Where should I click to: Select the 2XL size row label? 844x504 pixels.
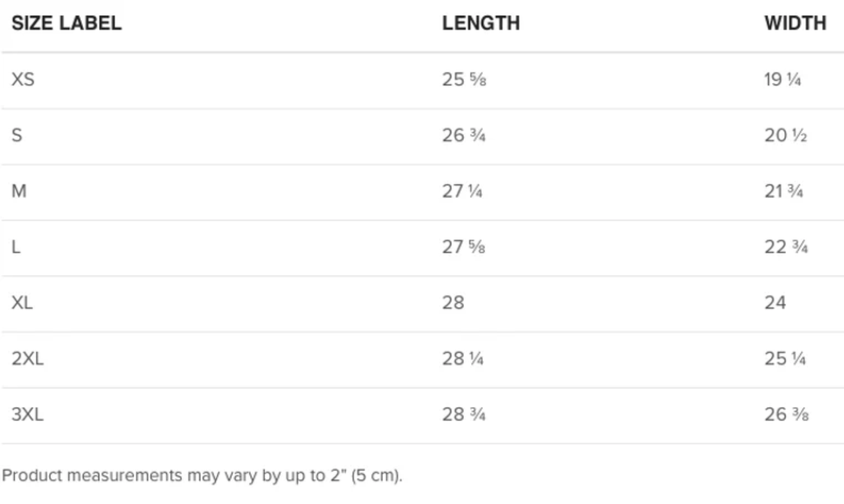(x=27, y=359)
